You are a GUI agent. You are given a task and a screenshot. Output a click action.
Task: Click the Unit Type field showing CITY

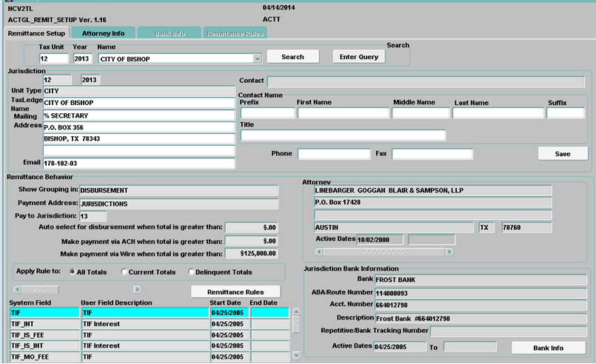138,91
